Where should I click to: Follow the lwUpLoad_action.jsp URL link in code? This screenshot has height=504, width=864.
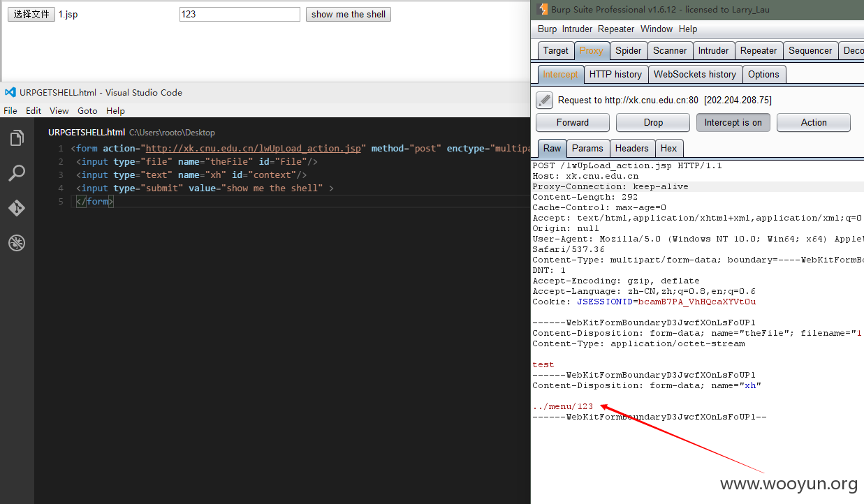[x=254, y=148]
